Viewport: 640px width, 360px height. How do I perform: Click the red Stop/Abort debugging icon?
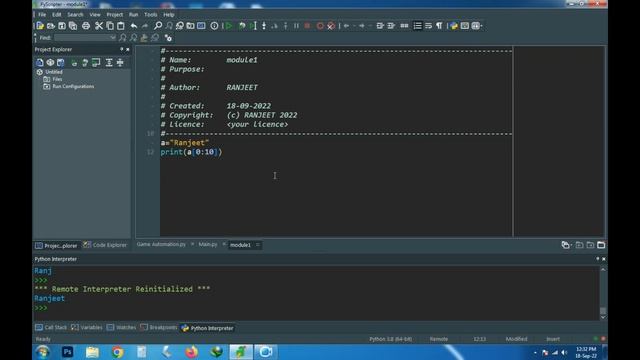(x=307, y=26)
